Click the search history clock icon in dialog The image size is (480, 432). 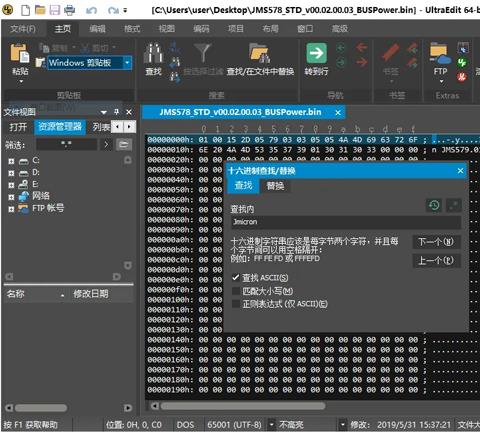click(x=434, y=205)
